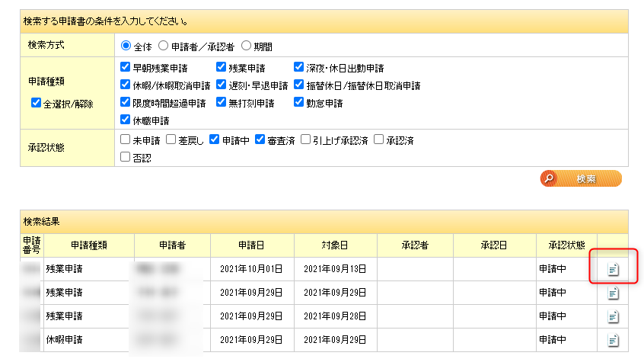The image size is (644, 359).
Task: Enable 否認 approval status checkbox
Action: 126,157
